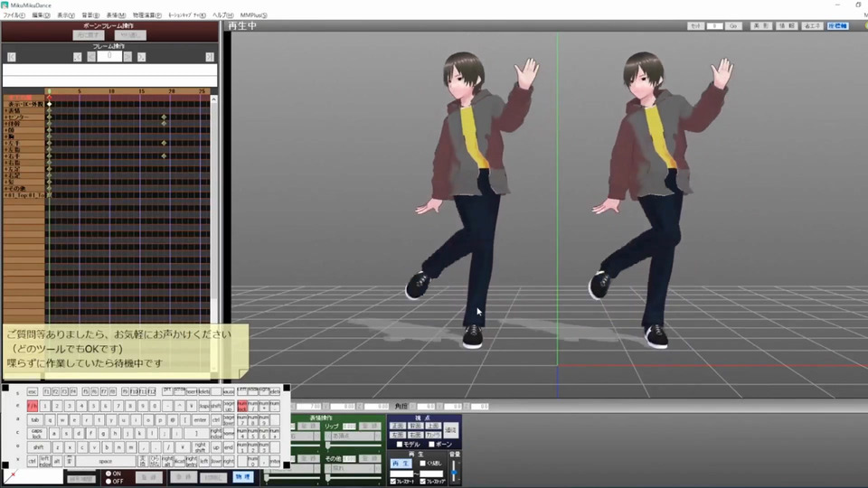868x488 pixels.
Task: Click the 再生 play button
Action: point(401,464)
